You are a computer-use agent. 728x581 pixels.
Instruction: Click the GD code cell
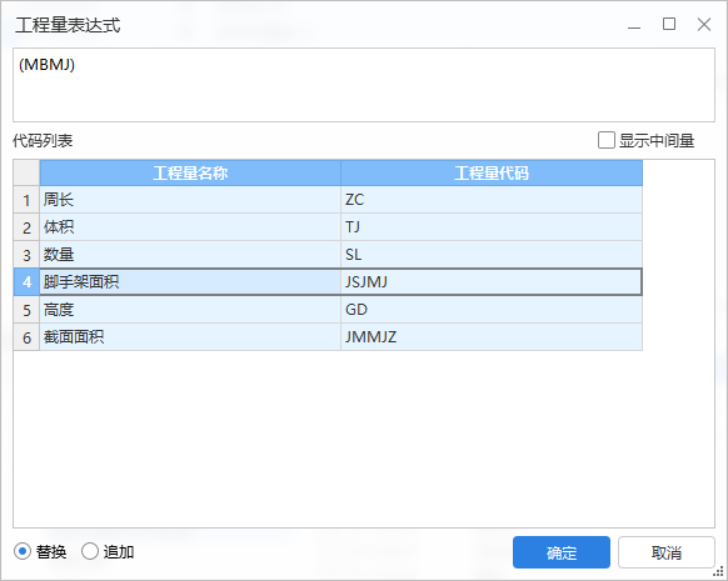(492, 309)
